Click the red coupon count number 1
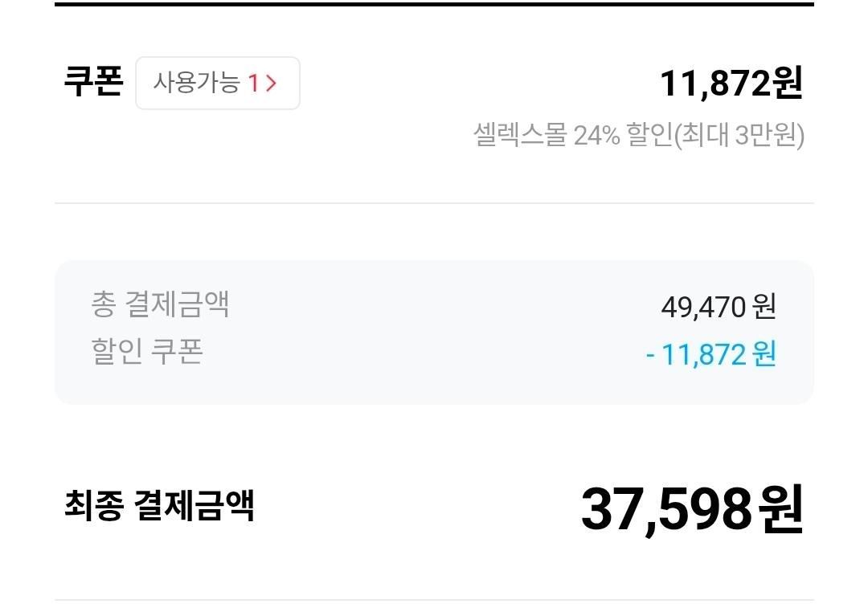 [252, 83]
